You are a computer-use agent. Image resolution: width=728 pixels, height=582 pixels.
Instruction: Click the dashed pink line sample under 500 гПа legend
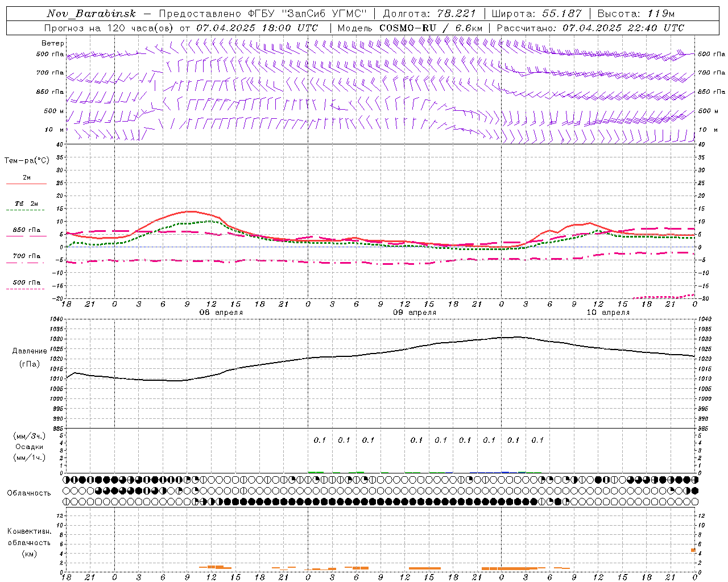pos(26,289)
